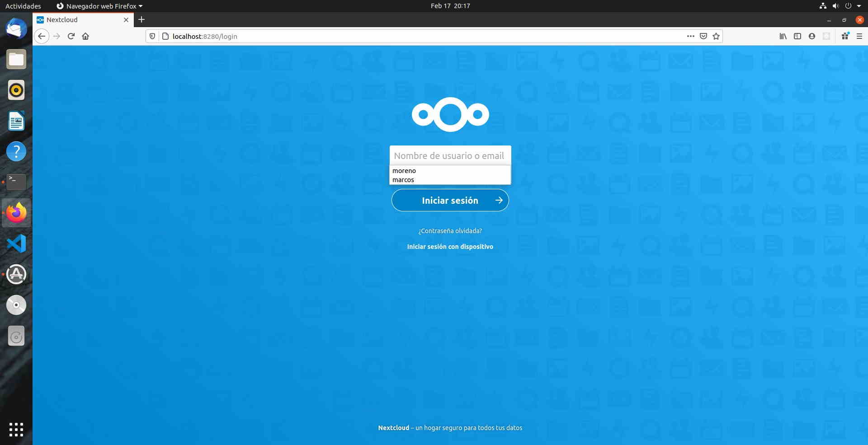Click Iniciar sesión con dispositivo link

(450, 247)
